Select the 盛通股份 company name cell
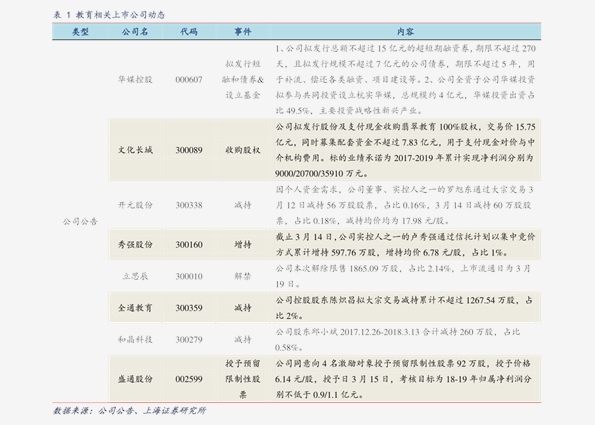 coord(135,378)
